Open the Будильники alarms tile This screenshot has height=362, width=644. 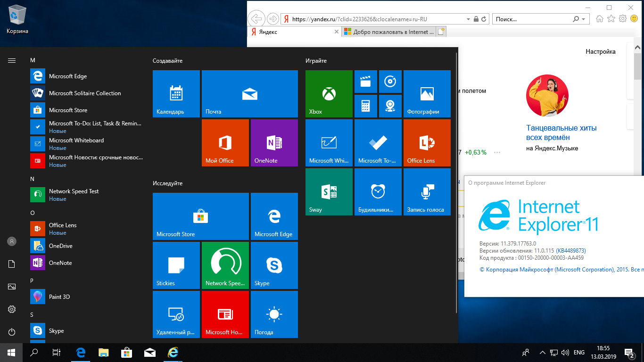pos(378,192)
